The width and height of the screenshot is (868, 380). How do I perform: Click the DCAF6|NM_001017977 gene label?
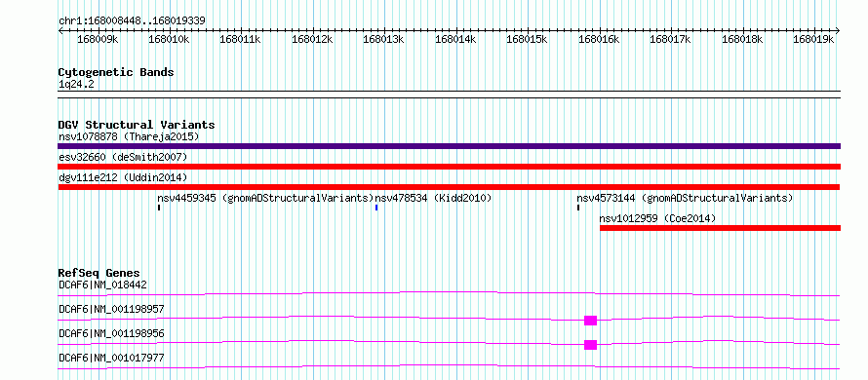pyautogui.click(x=111, y=358)
